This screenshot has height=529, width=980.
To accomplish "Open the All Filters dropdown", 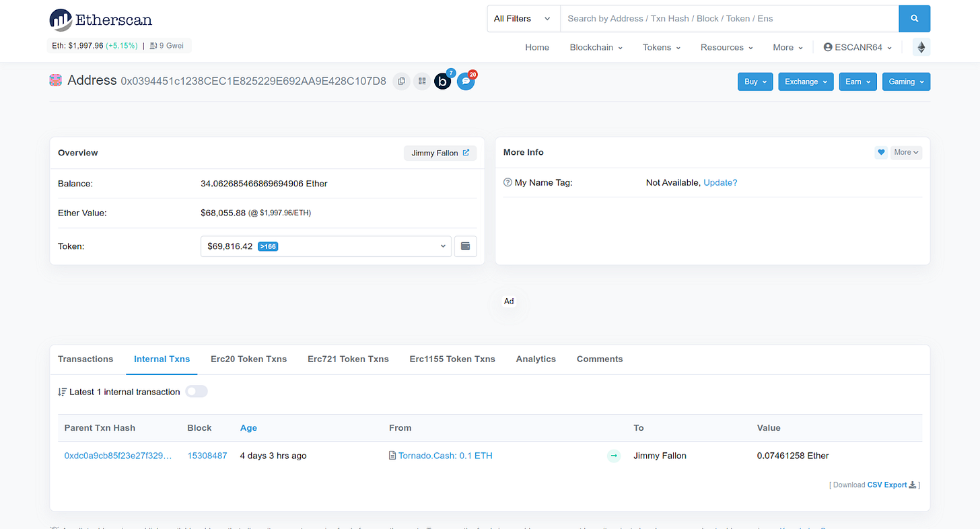I will coord(524,19).
